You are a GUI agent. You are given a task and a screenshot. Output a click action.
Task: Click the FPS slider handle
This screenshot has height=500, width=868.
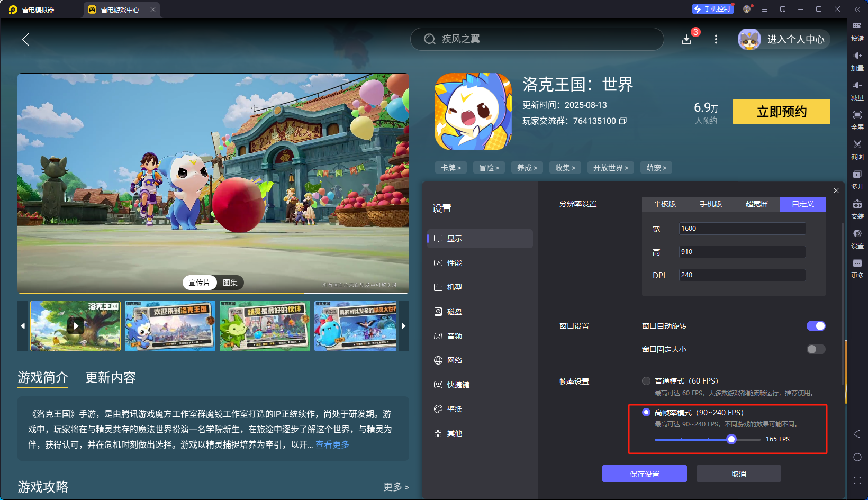(731, 439)
